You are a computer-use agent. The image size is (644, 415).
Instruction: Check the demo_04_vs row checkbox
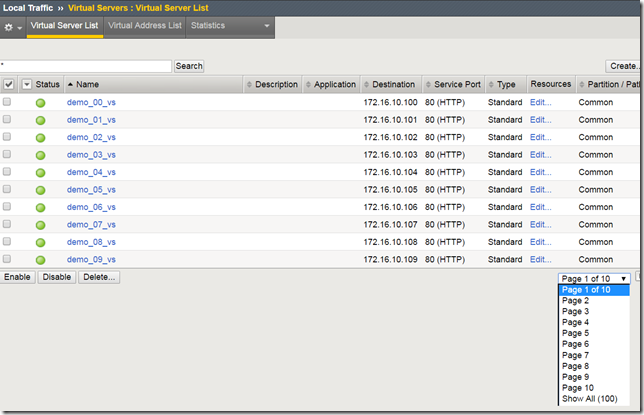7,171
